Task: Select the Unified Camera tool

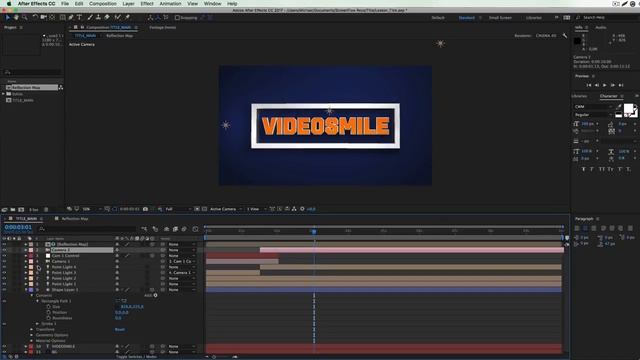Action: pyautogui.click(x=43, y=18)
